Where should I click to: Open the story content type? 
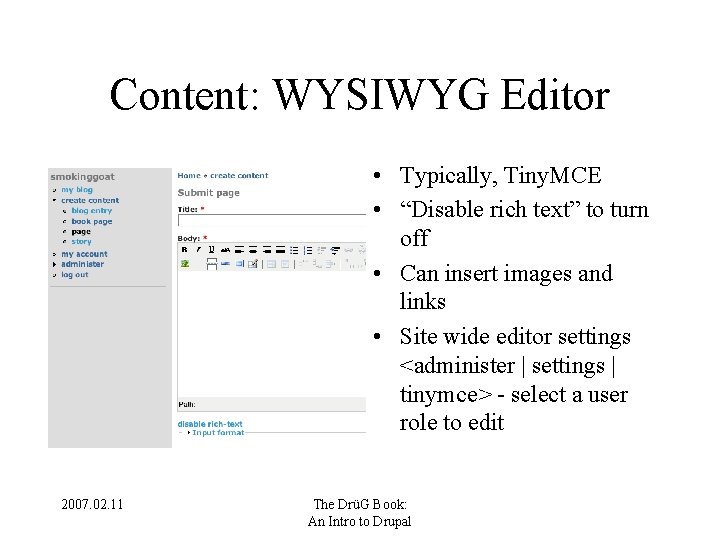[x=81, y=242]
